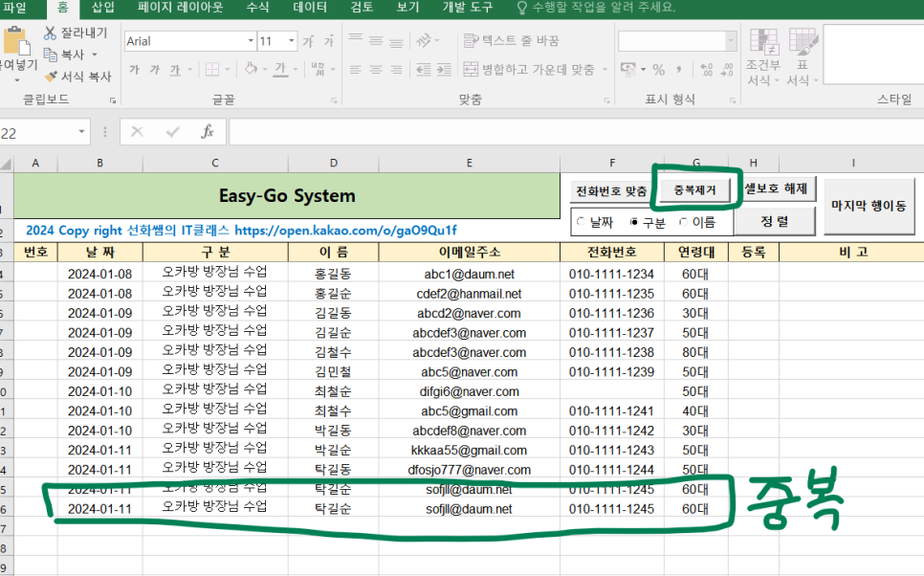924x576 pixels.
Task: Open the 파일 file tab
Action: pos(14,8)
